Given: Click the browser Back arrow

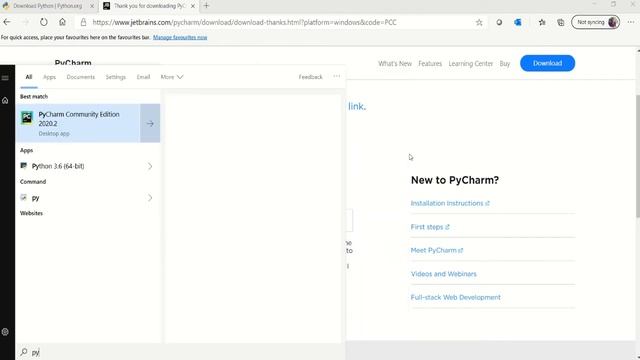Looking at the screenshot, I should [x=7, y=22].
